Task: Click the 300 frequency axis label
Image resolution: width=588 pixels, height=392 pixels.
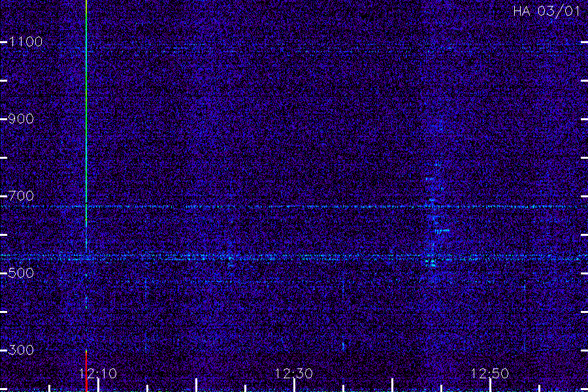Action: pyautogui.click(x=21, y=350)
